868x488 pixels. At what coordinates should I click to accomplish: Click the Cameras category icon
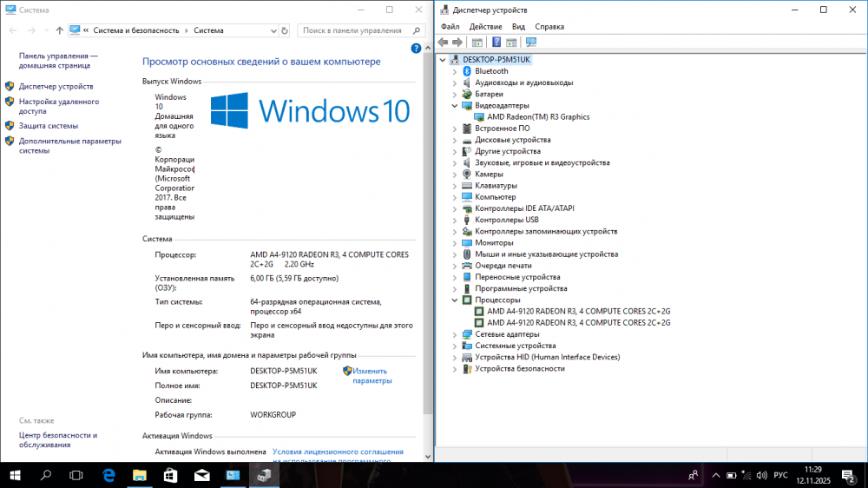(467, 174)
